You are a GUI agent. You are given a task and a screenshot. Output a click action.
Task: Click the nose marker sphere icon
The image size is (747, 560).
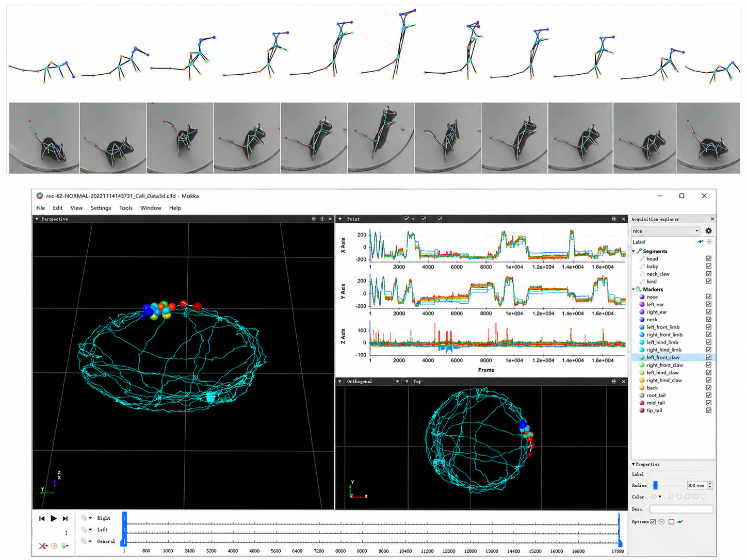pyautogui.click(x=642, y=297)
